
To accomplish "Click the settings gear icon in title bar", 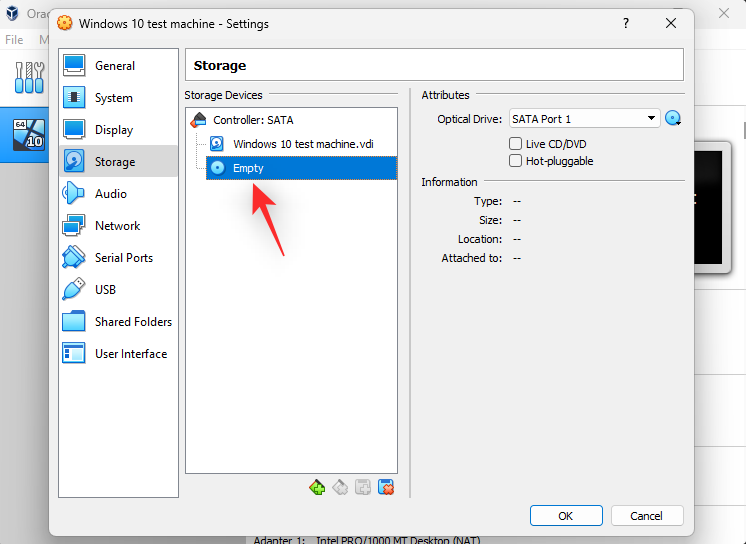I will (65, 23).
